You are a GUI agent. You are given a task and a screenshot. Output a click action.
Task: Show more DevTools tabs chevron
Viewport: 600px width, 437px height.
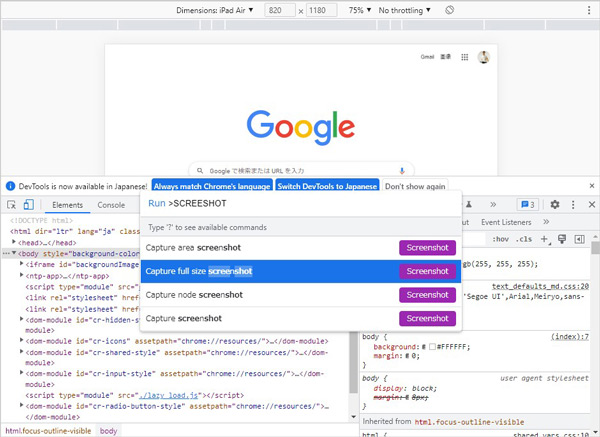[x=493, y=205]
